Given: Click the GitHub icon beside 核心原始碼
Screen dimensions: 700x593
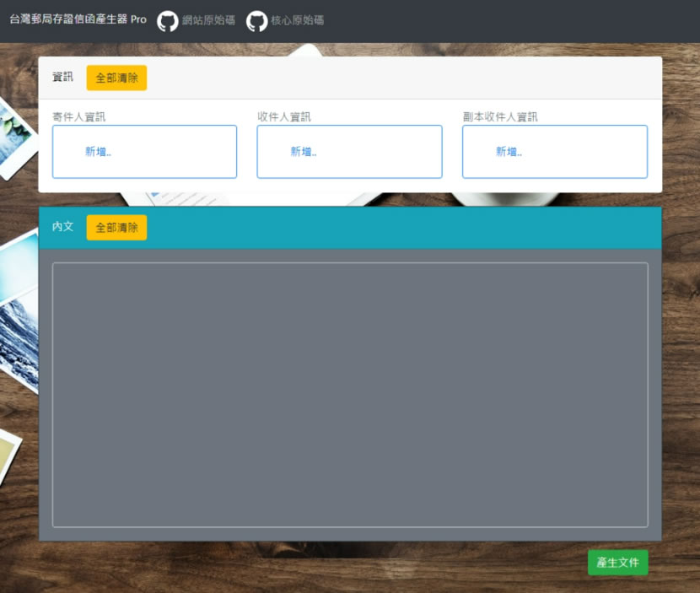Looking at the screenshot, I should [x=256, y=21].
